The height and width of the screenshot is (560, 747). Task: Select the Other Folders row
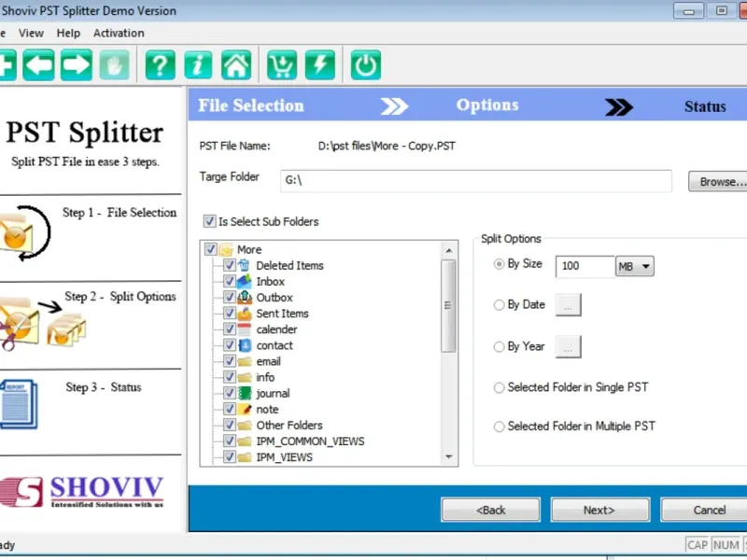[289, 426]
